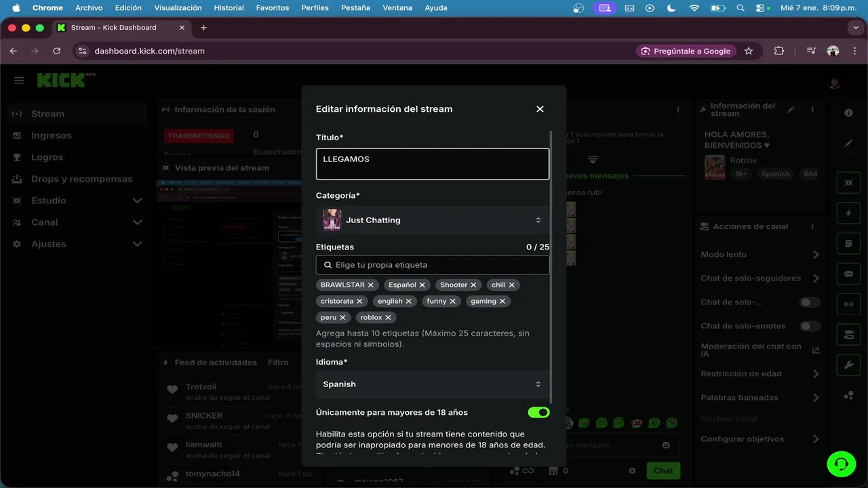Open Logros in the sidebar
Viewport: 868px width, 488px height.
click(x=77, y=157)
